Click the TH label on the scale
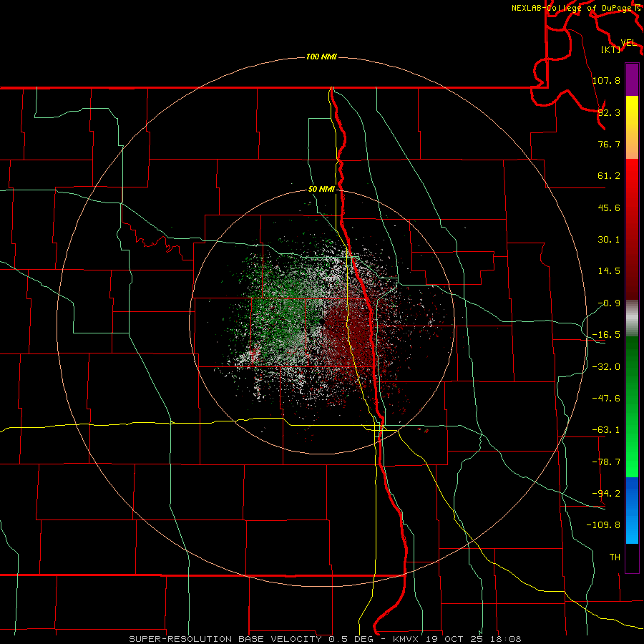Viewport: 644px width, 644px height. click(615, 557)
